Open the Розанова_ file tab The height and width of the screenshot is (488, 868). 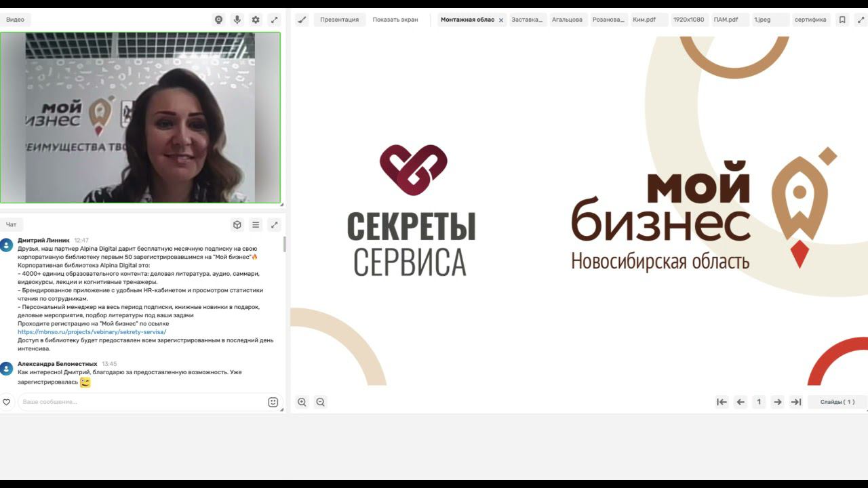608,20
